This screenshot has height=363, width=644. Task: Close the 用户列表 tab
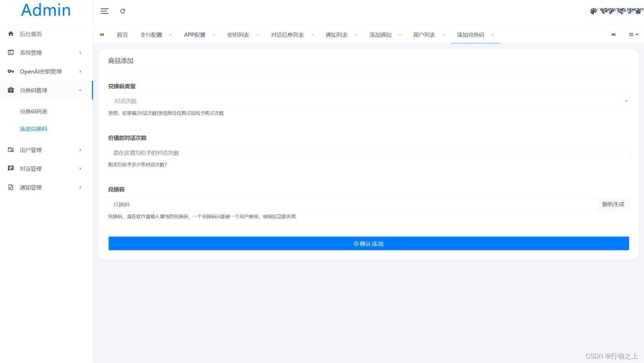[x=443, y=35]
